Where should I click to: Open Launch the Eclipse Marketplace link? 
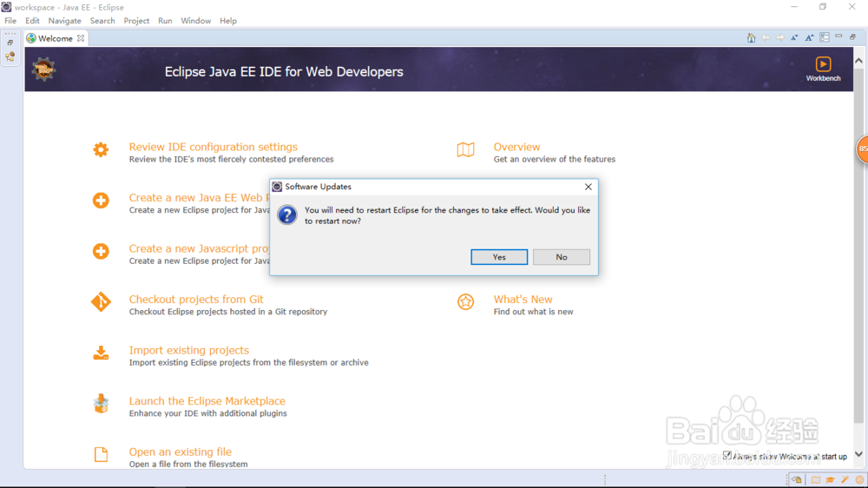pos(207,401)
